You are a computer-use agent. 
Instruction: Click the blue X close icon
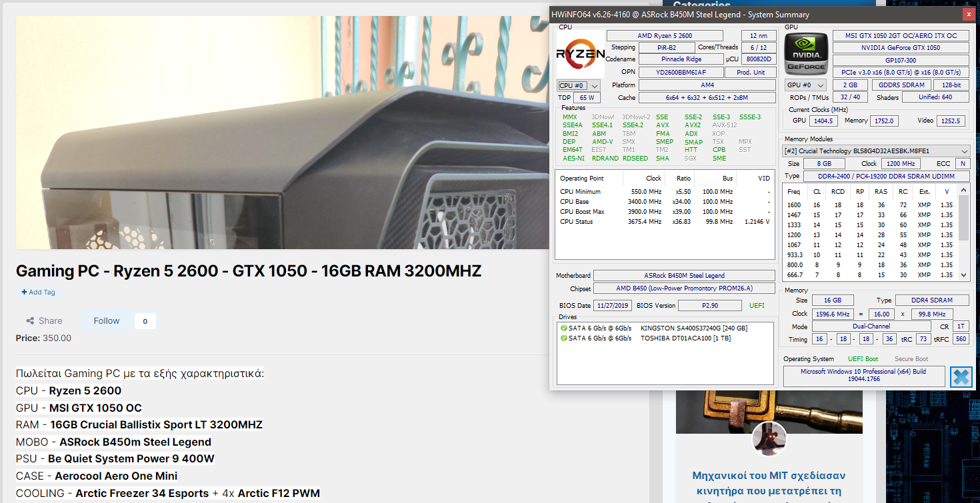961,376
